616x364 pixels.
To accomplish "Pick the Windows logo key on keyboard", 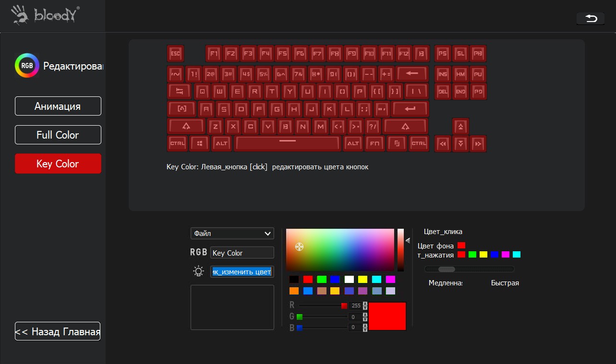I will point(199,143).
